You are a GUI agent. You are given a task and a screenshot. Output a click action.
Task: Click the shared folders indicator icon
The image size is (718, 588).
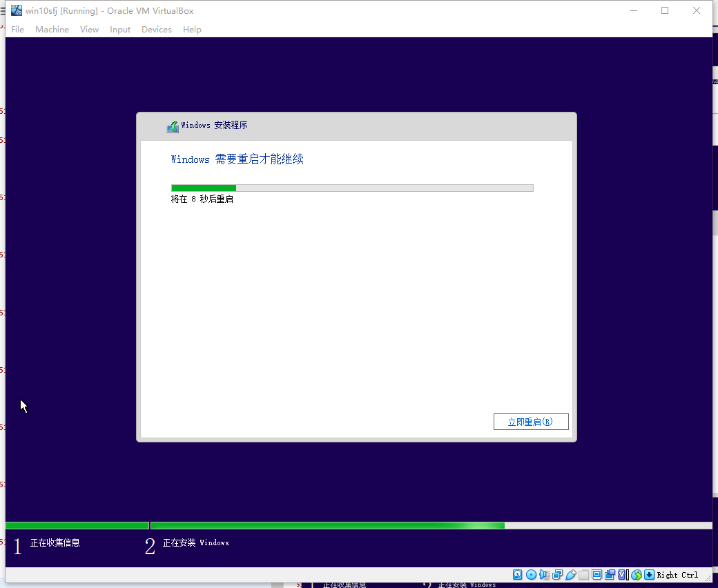584,575
